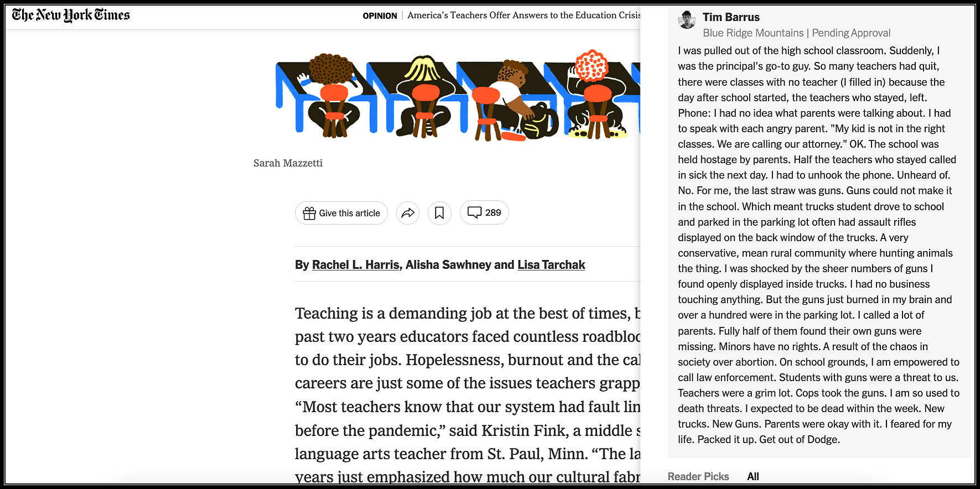Click headline America's Teachers Offer Answers
Viewport: 980px width, 489px height.
click(524, 15)
